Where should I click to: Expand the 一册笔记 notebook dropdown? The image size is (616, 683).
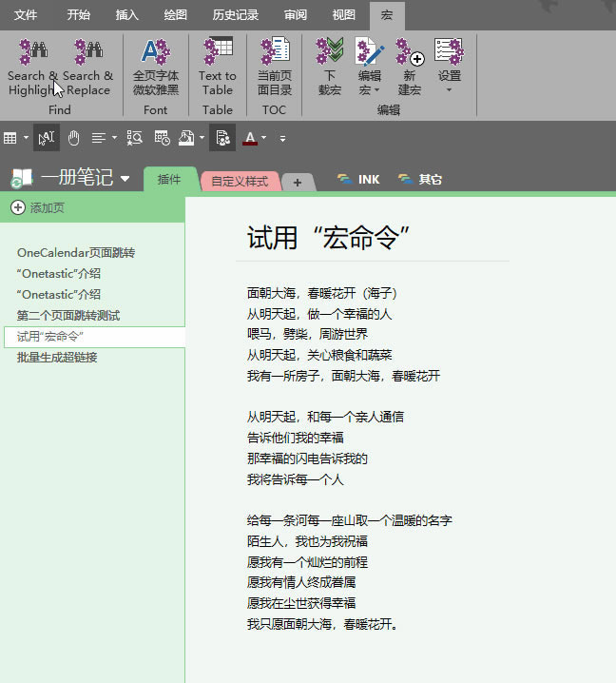(x=125, y=179)
